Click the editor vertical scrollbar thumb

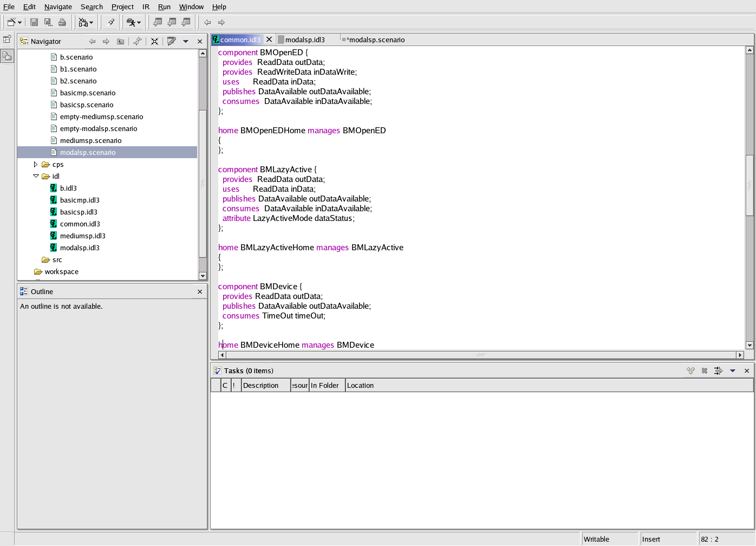tap(750, 184)
